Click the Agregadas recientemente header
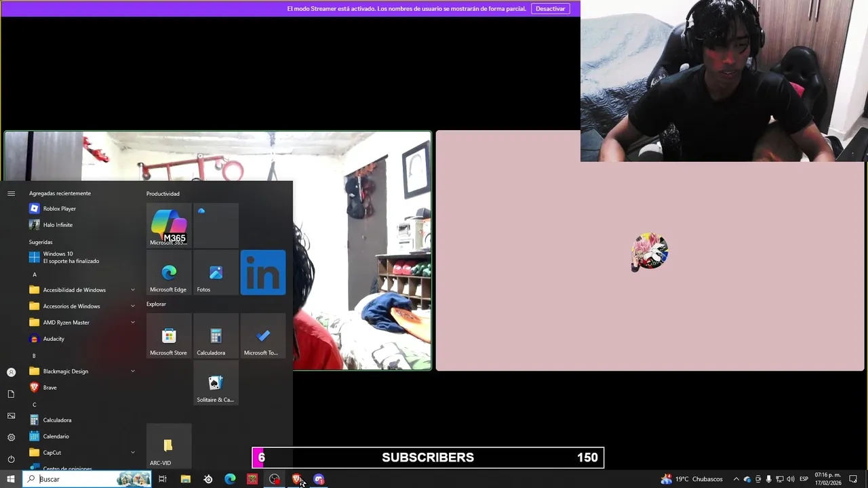 (60, 194)
